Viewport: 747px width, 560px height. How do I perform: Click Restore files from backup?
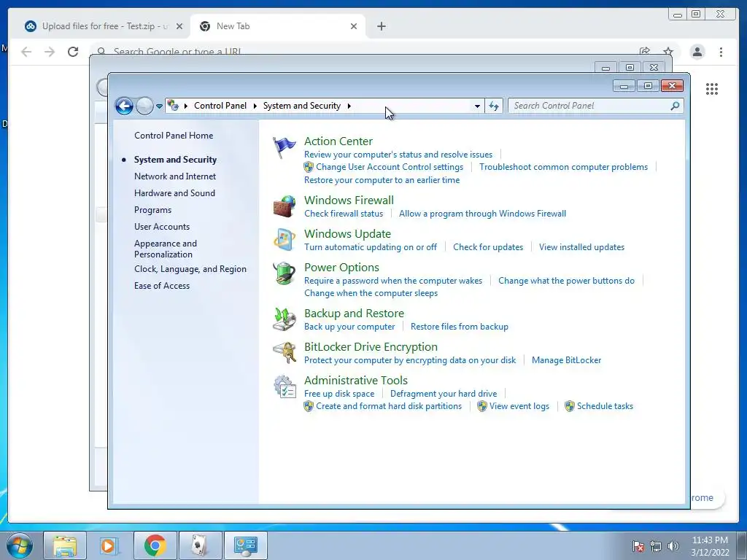pyautogui.click(x=460, y=327)
